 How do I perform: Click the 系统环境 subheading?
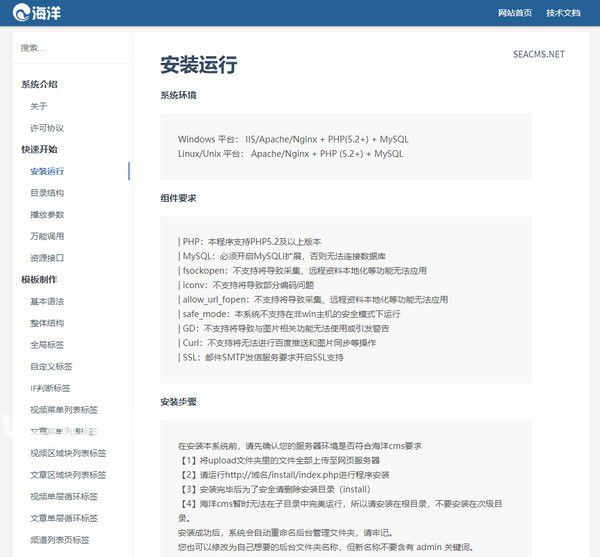pos(178,95)
